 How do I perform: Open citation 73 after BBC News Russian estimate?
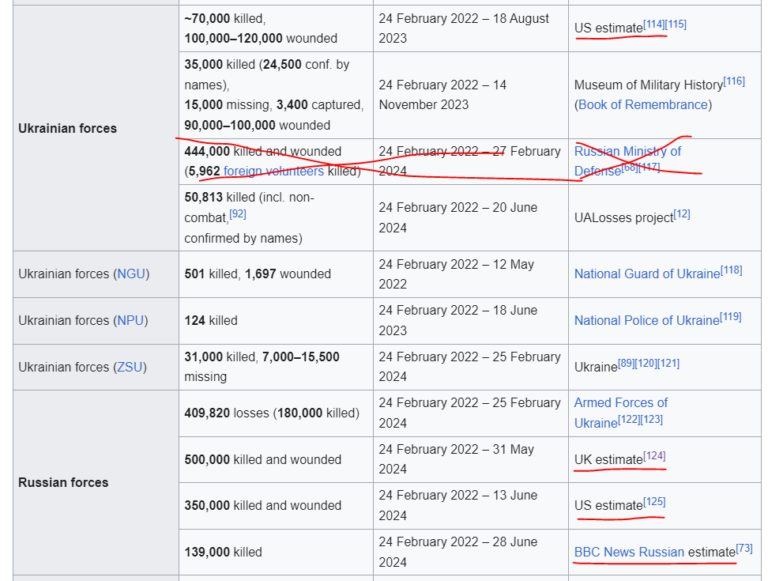(744, 548)
